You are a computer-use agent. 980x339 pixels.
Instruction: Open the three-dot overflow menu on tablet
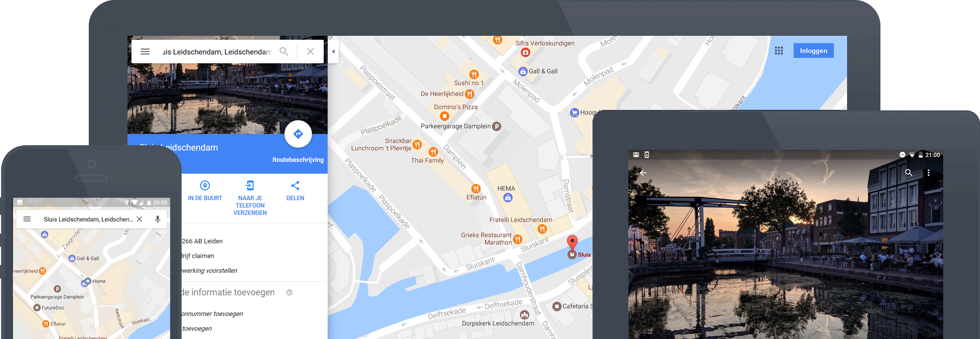(928, 173)
